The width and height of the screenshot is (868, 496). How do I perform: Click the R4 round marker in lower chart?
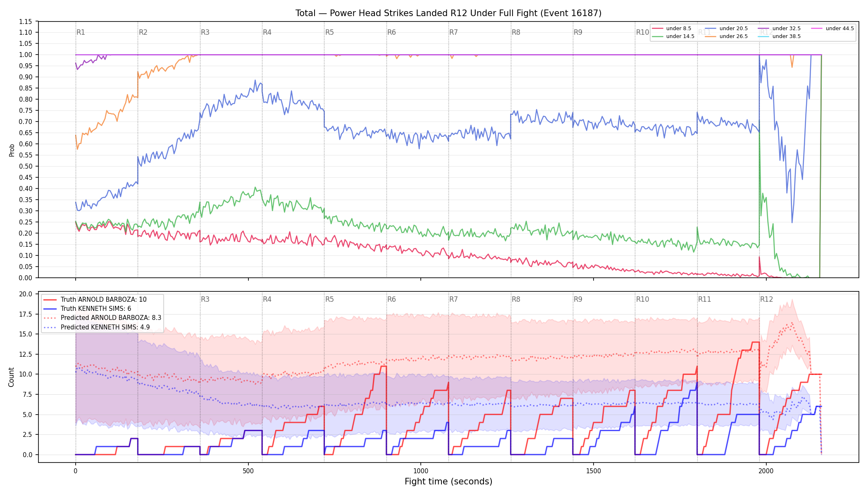267,299
